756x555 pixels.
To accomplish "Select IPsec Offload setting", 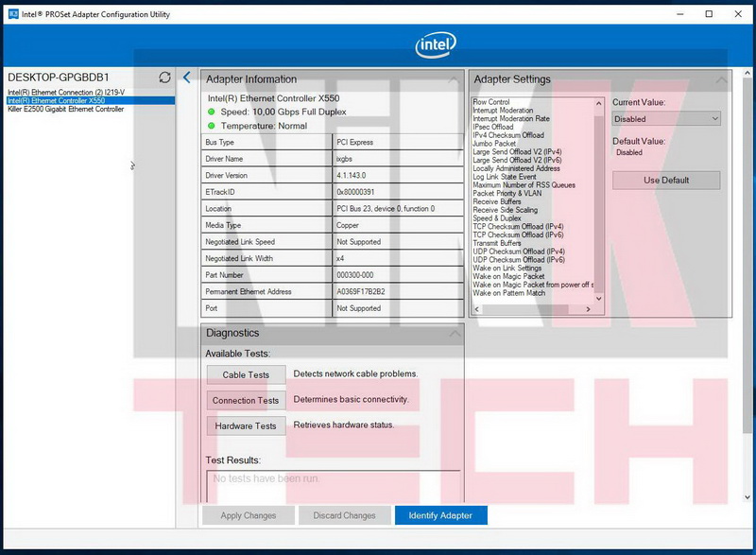I will pos(492,127).
